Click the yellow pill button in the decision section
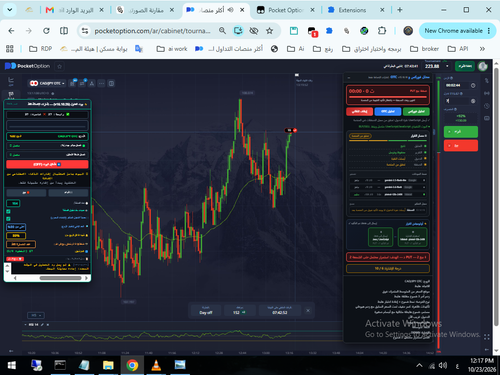The image size is (500, 375). point(360,136)
